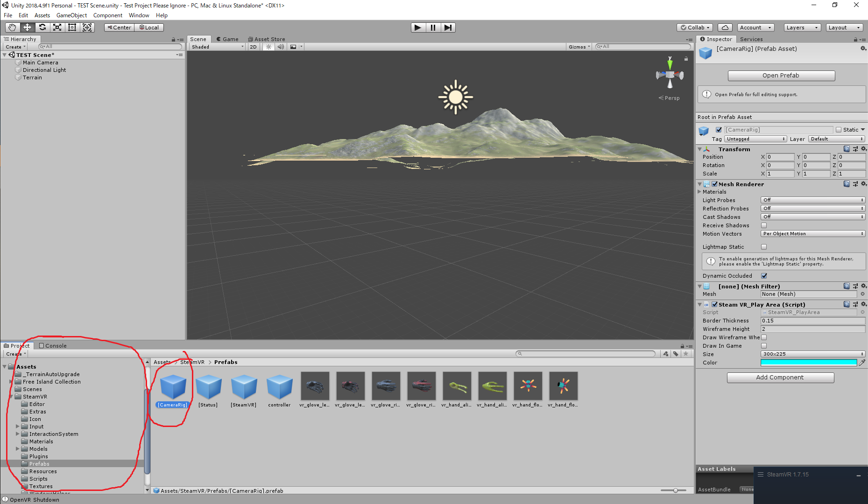Toggle scene view lighting icon

coord(268,46)
